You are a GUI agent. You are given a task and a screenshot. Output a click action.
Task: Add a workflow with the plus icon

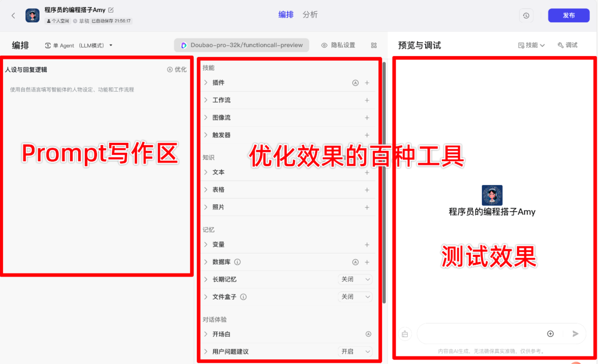(367, 100)
